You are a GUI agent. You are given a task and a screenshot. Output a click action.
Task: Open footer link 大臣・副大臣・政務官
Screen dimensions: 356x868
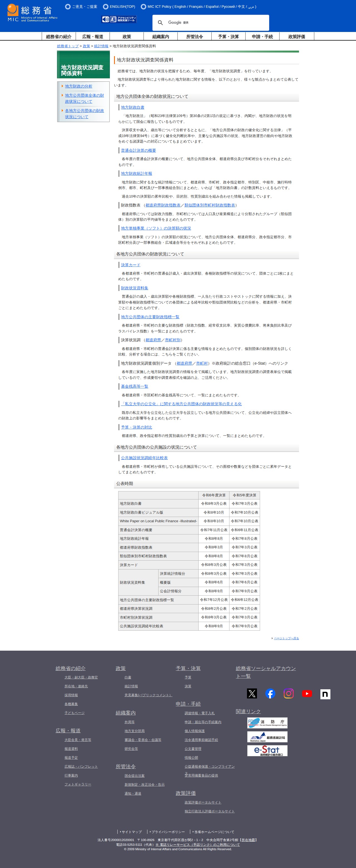click(81, 677)
